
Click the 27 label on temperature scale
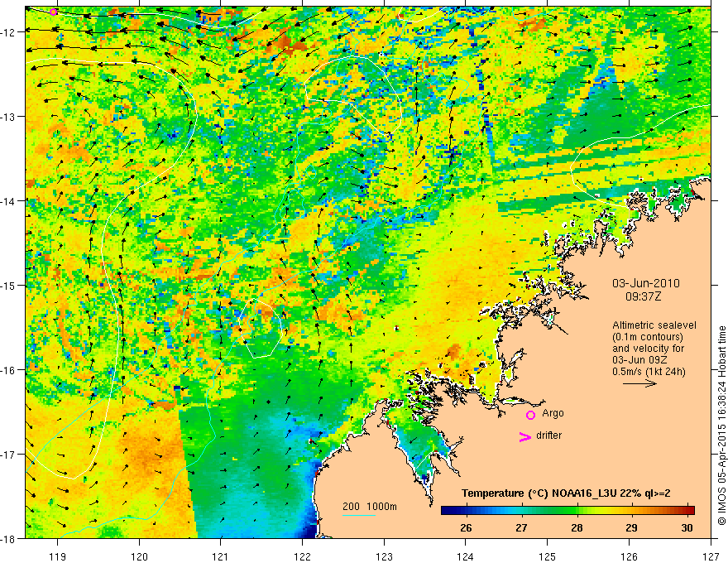click(521, 527)
